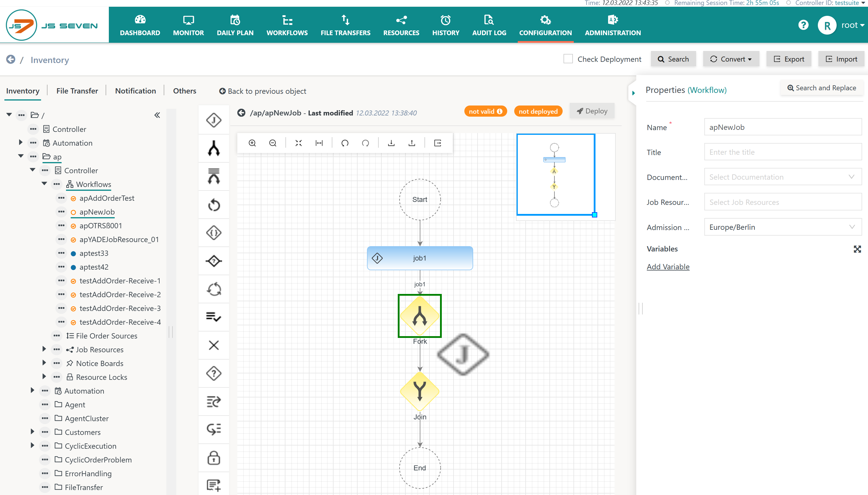Click the not valid status badge
This screenshot has width=868, height=495.
(485, 111)
